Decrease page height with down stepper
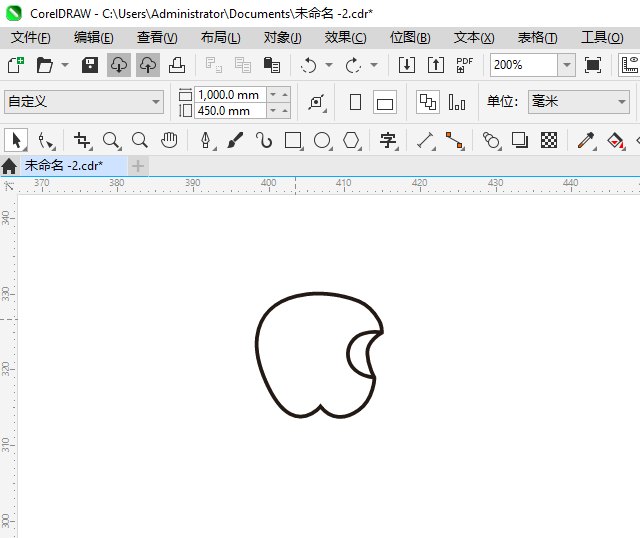 (273, 111)
